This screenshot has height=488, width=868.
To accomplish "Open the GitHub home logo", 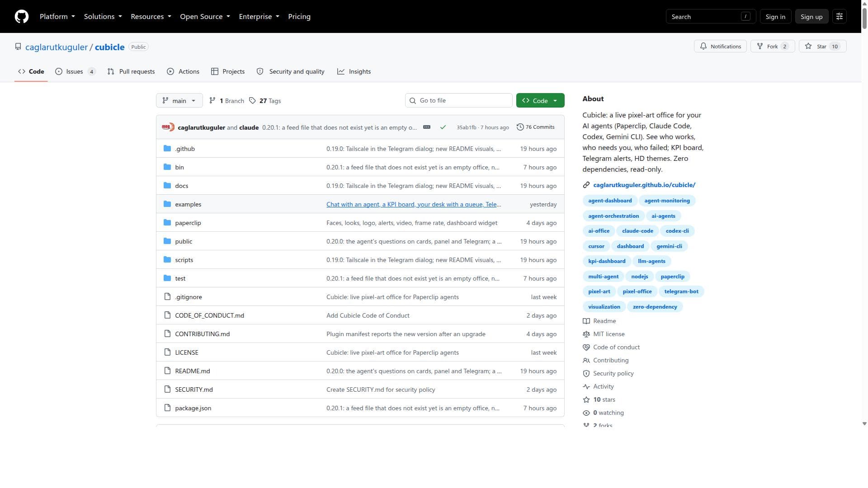I will pos(22,17).
